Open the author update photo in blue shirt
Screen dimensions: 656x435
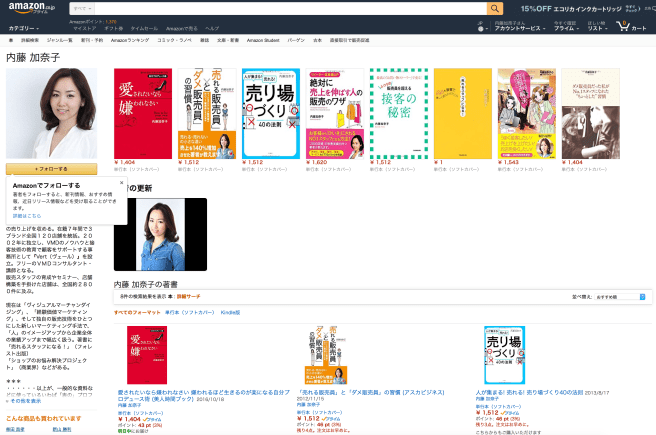(160, 234)
